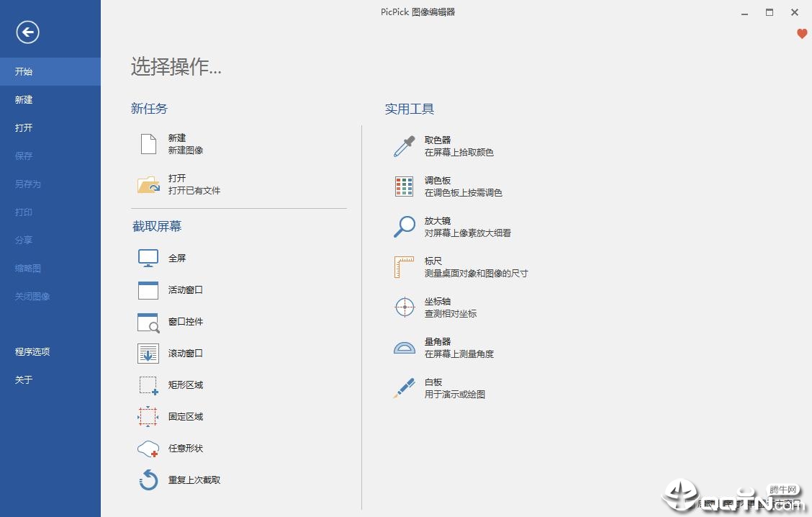
Task: Capture scrolling window icon
Action: pos(148,354)
